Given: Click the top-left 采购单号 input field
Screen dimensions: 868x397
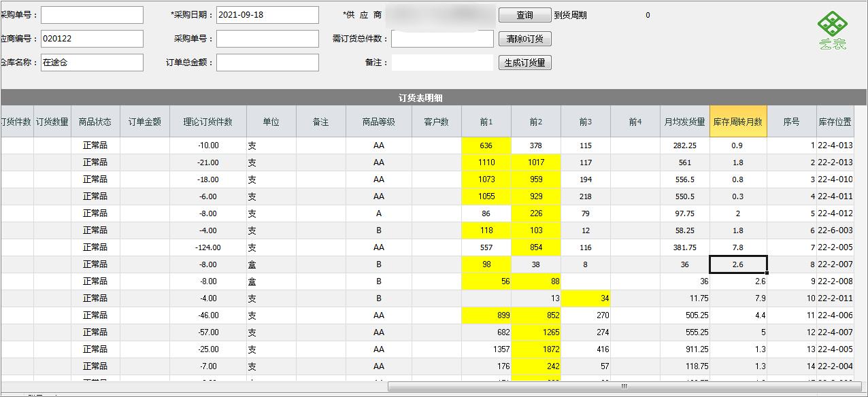Looking at the screenshot, I should pos(92,15).
